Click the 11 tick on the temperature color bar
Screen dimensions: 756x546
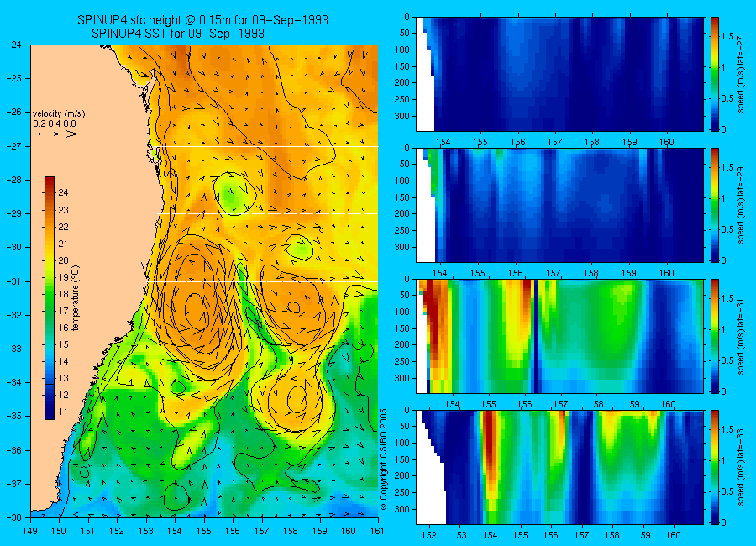(x=63, y=412)
